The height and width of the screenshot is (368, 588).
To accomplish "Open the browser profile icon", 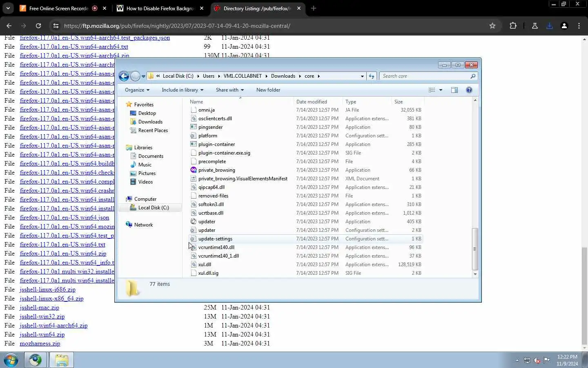I will (x=564, y=26).
